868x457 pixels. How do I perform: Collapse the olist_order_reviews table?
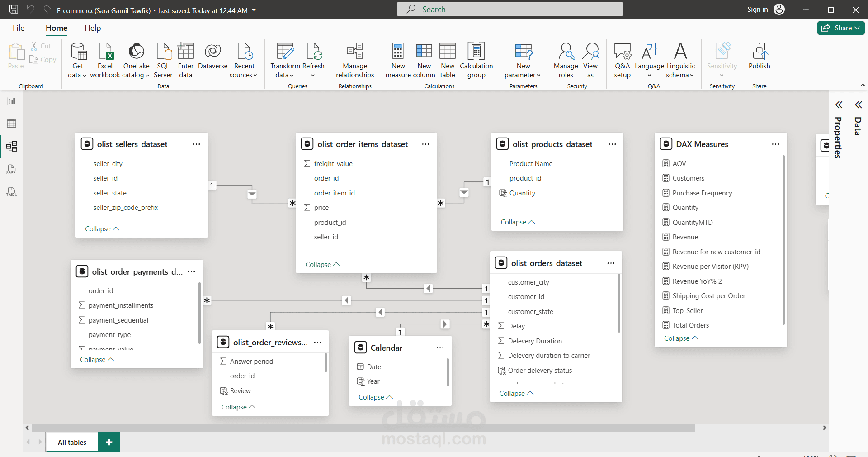(x=238, y=407)
